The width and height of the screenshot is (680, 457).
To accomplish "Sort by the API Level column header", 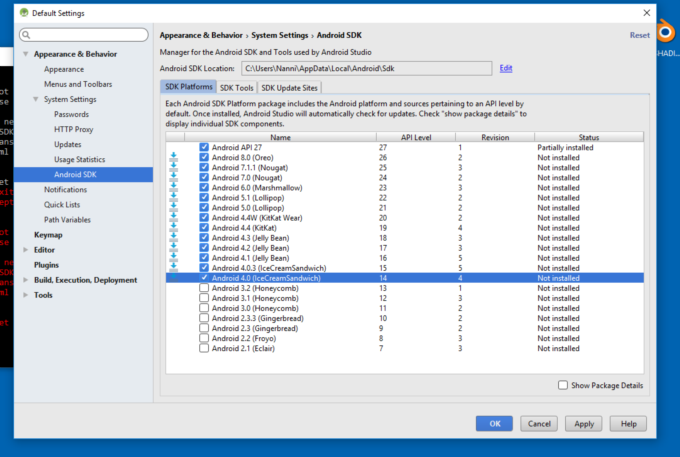I will 416,137.
